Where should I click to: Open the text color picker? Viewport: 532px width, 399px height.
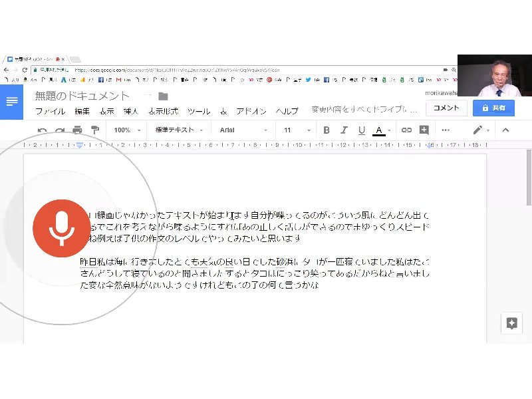pos(379,130)
